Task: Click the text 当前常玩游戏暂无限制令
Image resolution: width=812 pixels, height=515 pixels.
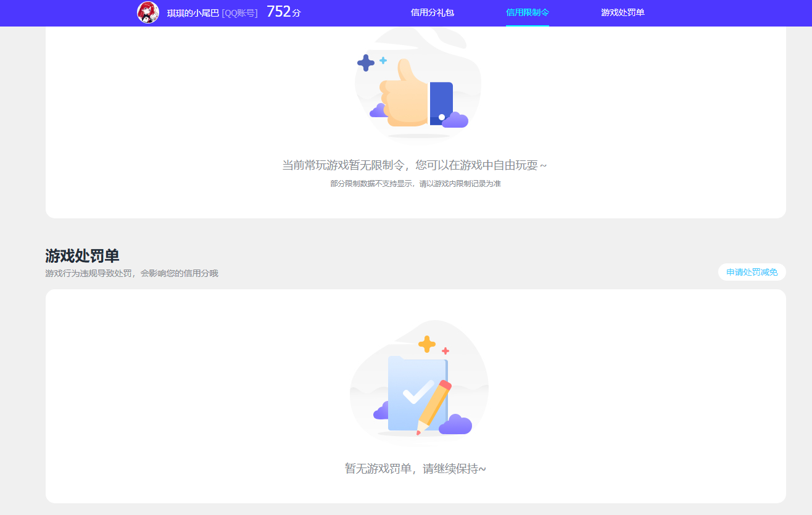Action: (344, 165)
